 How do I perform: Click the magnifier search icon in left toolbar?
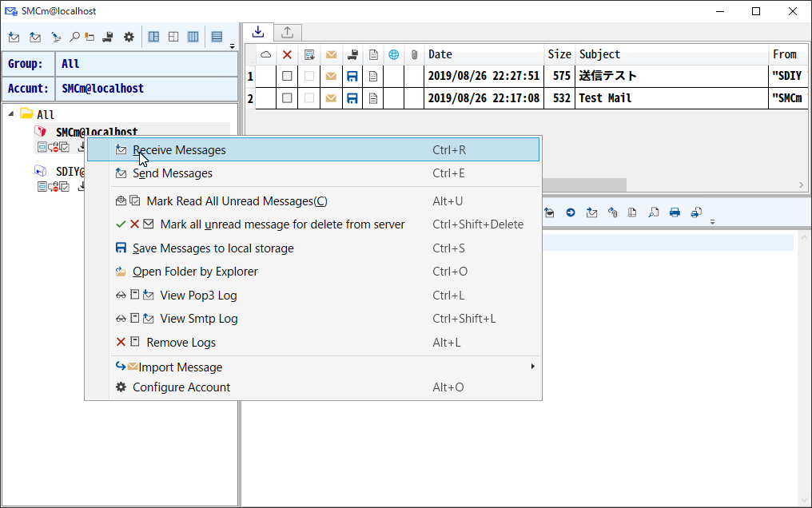click(74, 37)
